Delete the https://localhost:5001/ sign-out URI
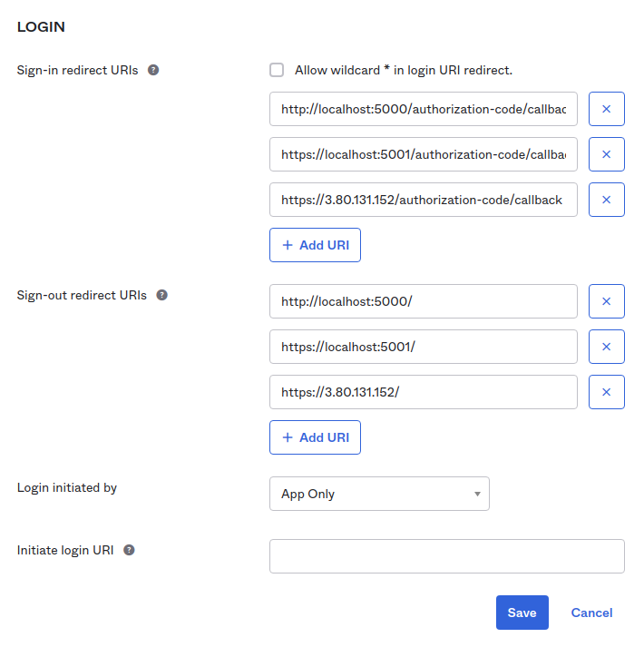 [606, 347]
